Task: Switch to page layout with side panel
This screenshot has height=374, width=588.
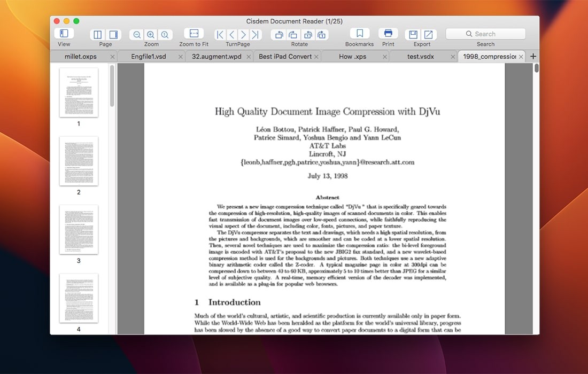Action: (113, 35)
